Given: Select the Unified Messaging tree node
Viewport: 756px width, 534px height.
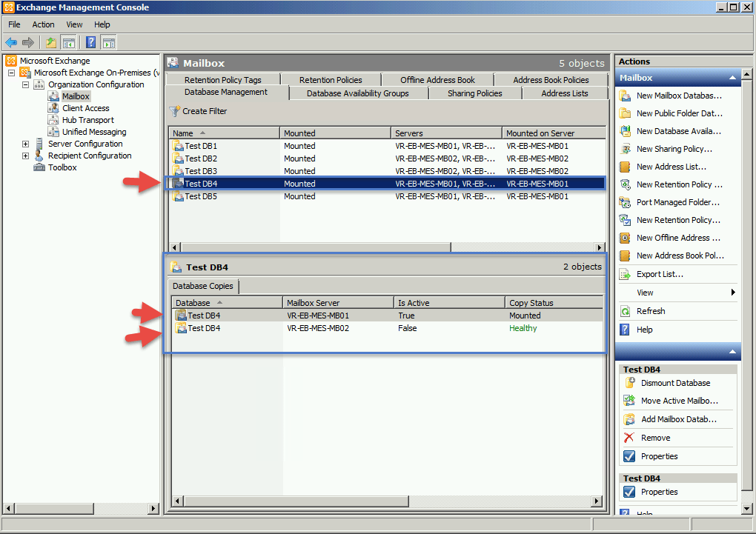Looking at the screenshot, I should click(x=94, y=132).
